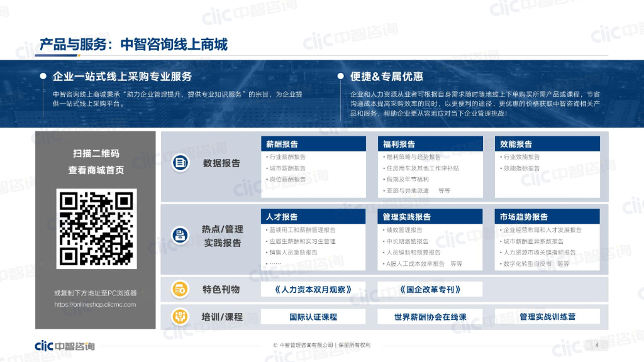Screen dimensions: 644x362
Task: Open the onlineshop.ciicmc.com URL
Action: point(96,305)
